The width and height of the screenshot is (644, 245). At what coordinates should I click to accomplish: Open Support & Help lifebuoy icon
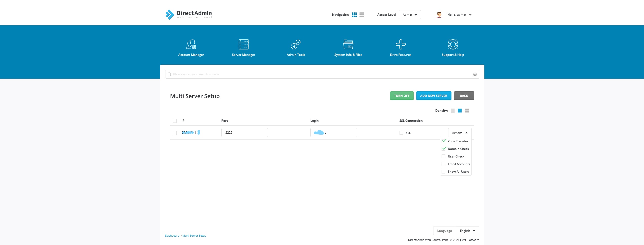[453, 44]
